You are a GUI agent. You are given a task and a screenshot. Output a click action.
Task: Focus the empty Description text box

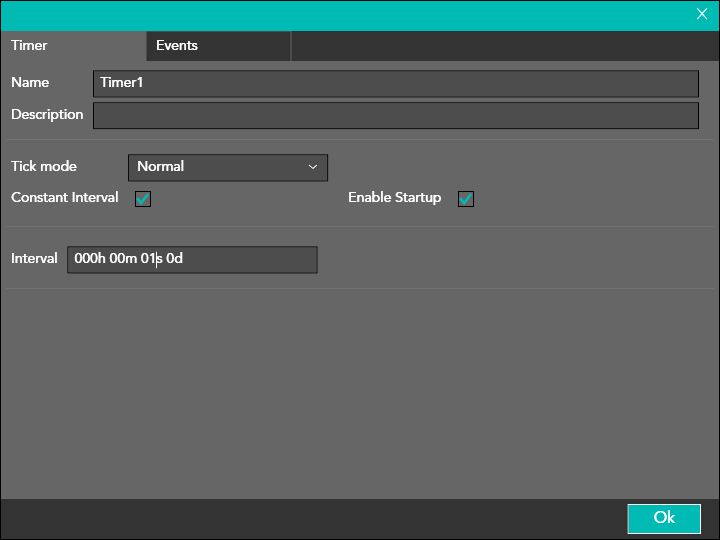(x=395, y=115)
